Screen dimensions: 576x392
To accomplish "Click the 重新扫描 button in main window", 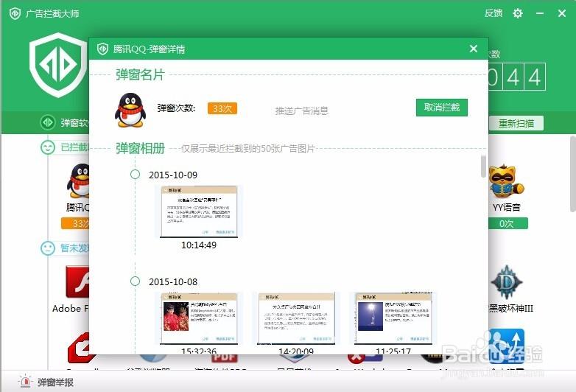I will (516, 124).
